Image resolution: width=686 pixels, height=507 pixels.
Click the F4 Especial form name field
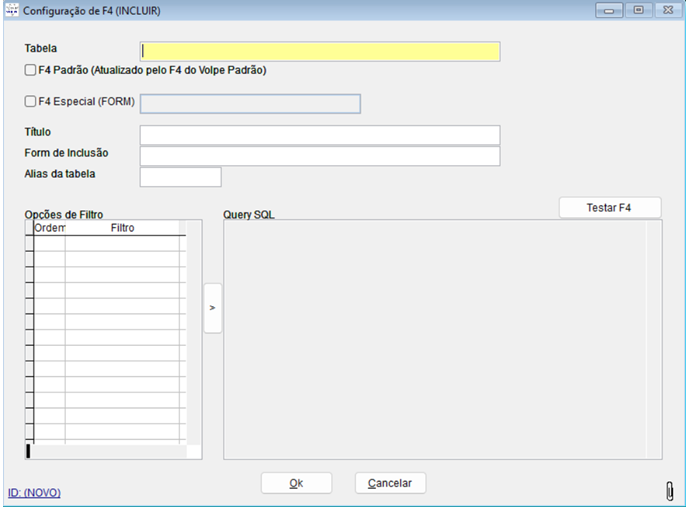click(250, 104)
